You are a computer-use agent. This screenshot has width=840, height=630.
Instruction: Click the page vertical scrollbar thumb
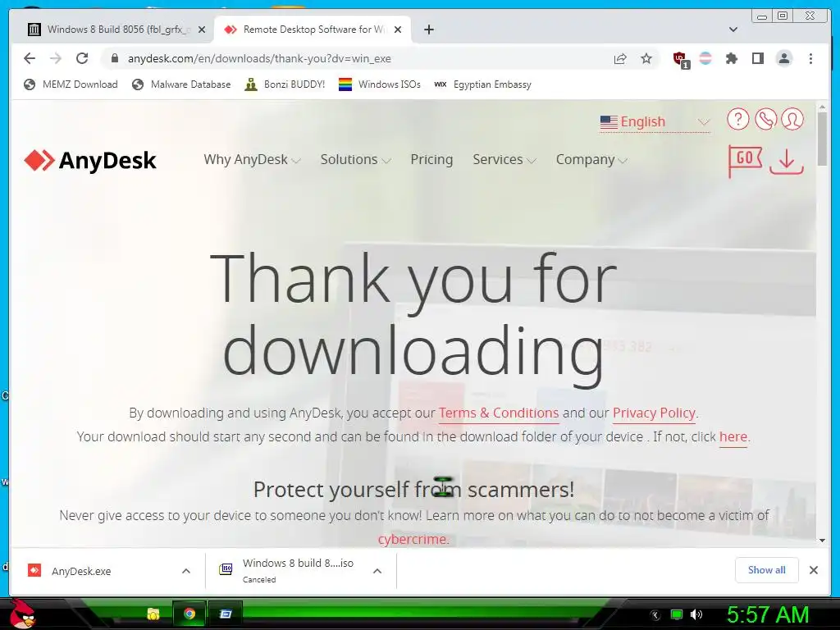point(822,139)
